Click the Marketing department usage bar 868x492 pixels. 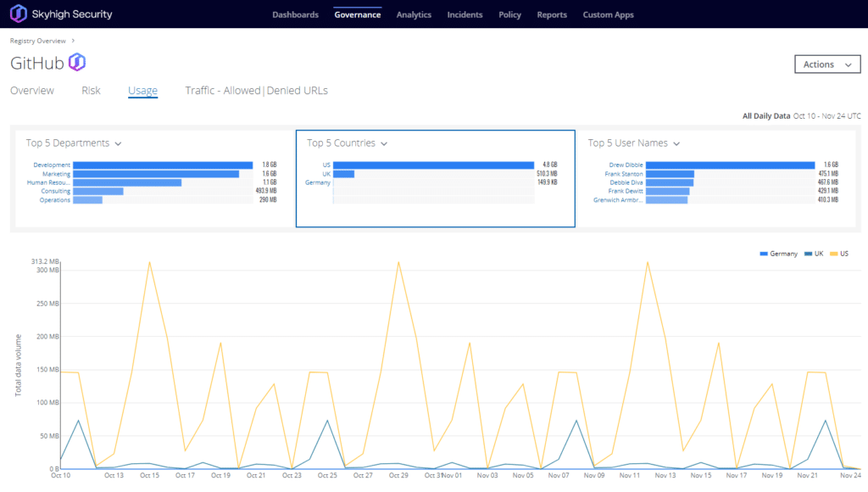coord(156,174)
